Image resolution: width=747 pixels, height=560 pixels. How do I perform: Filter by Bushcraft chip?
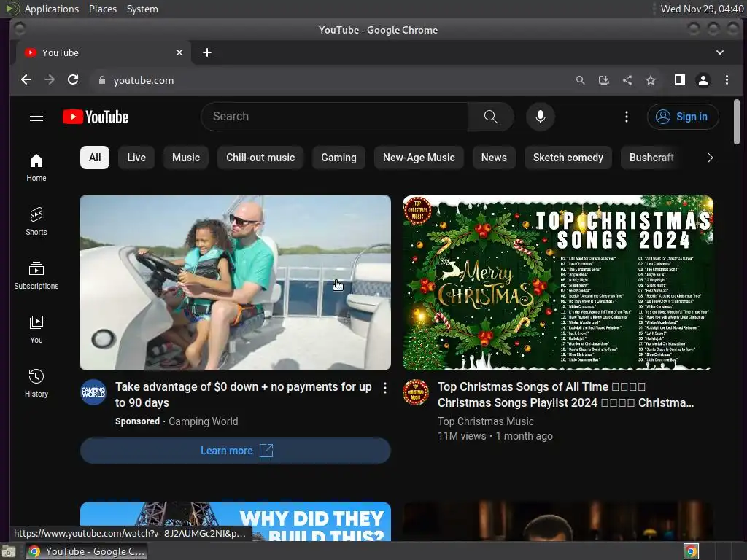tap(651, 157)
